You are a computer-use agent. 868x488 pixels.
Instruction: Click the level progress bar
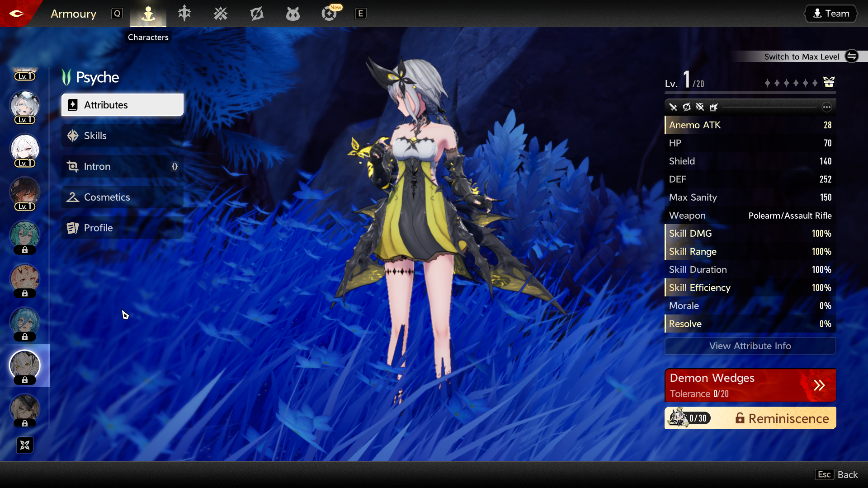750,93
